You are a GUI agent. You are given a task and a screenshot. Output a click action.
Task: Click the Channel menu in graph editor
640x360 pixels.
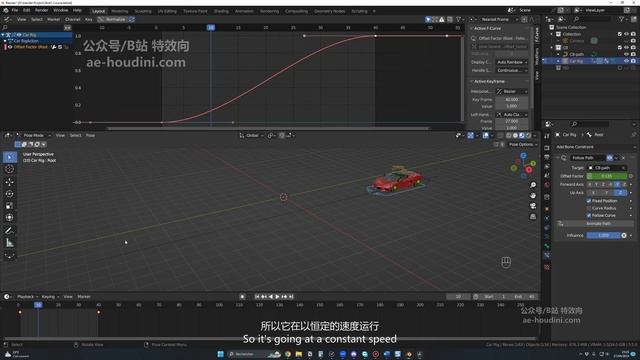pyautogui.click(x=73, y=19)
